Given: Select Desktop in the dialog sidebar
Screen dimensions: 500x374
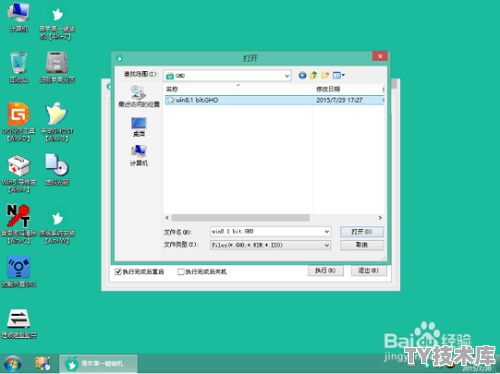Looking at the screenshot, I should point(139,127).
